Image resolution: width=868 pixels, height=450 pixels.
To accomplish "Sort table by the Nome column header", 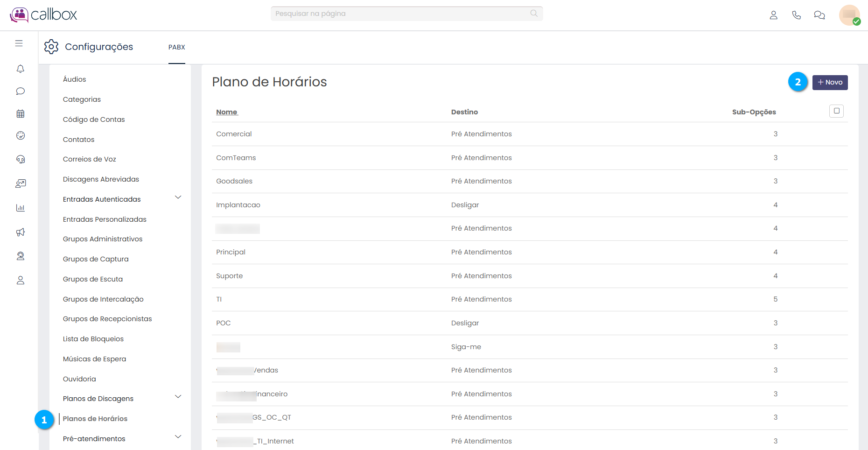I will 227,112.
